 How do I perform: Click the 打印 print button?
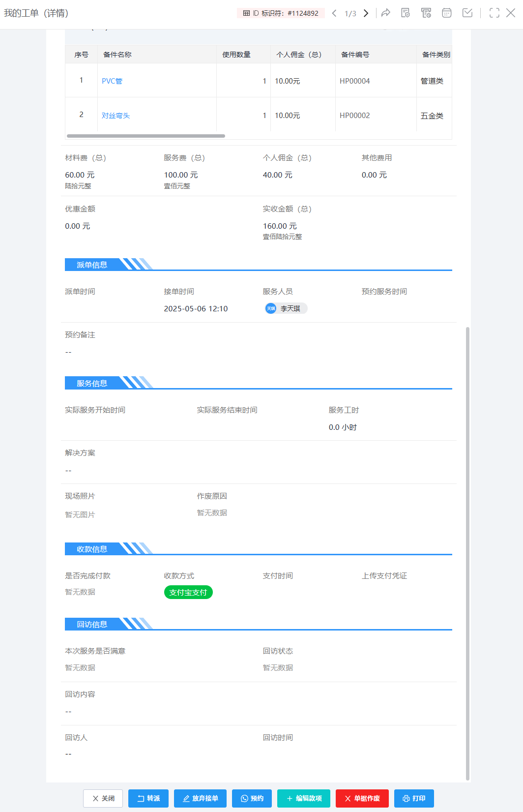(414, 798)
